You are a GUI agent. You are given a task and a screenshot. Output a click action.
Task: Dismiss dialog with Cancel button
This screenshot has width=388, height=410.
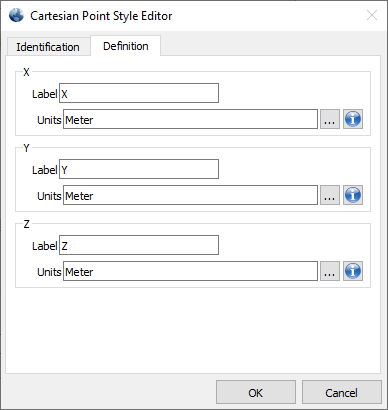pos(342,392)
